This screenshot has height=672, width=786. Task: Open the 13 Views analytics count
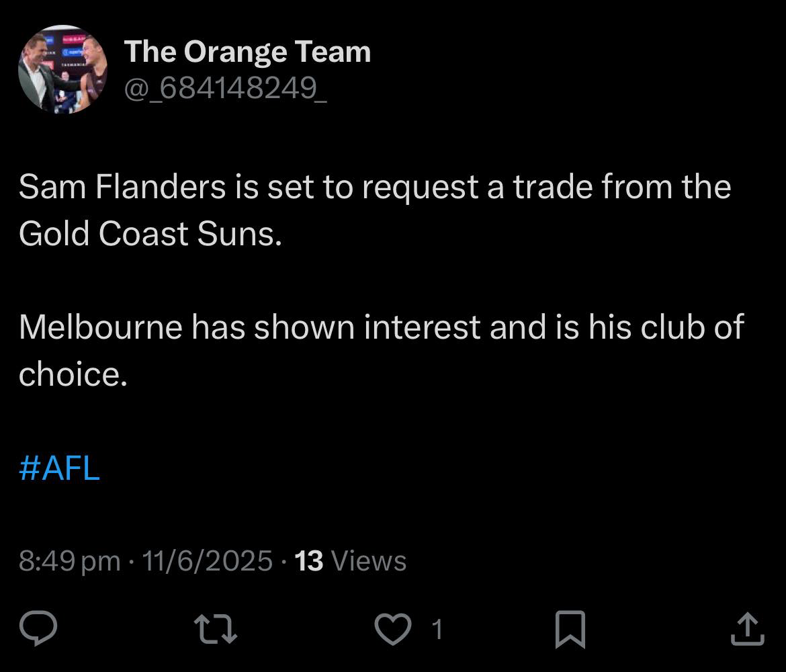[350, 560]
